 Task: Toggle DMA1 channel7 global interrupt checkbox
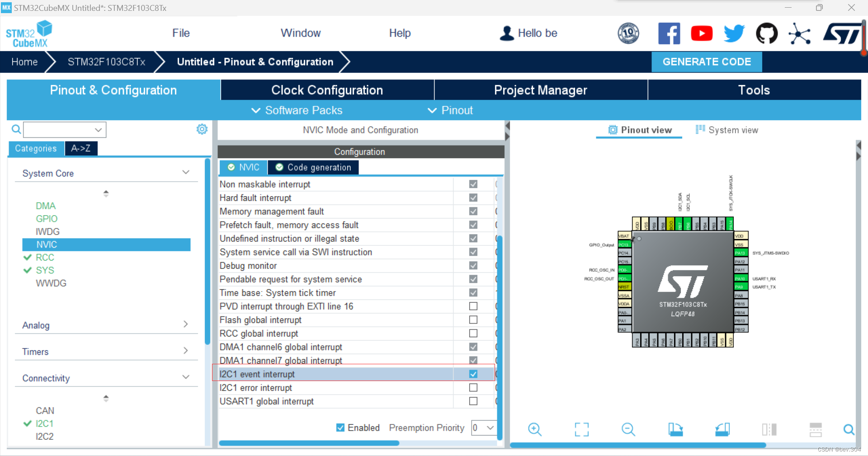(x=473, y=360)
